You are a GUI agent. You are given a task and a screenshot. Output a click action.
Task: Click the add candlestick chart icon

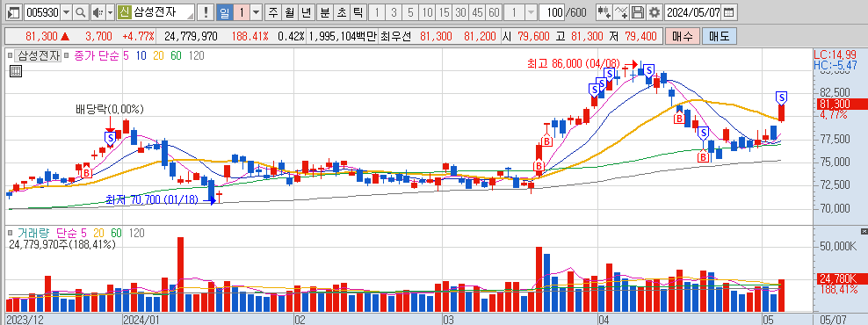coord(604,12)
